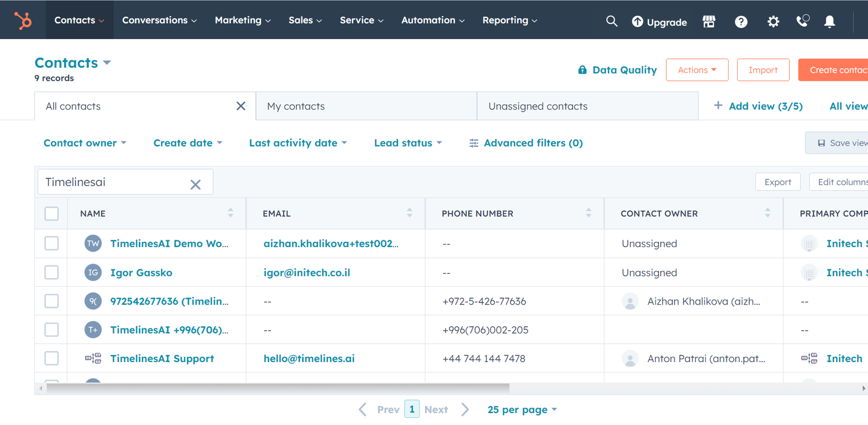This screenshot has height=425, width=868.
Task: Go to next page chevron
Action: point(465,409)
